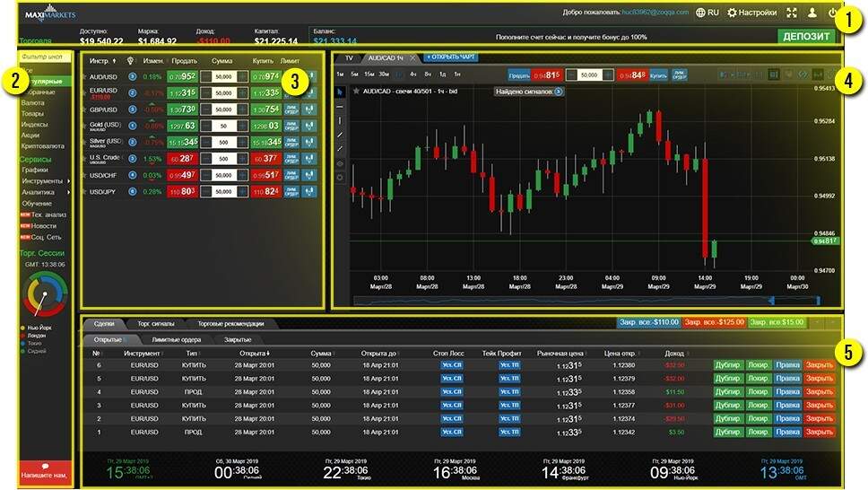Select the 5м chart timeframe
868x490 pixels.
354,74
